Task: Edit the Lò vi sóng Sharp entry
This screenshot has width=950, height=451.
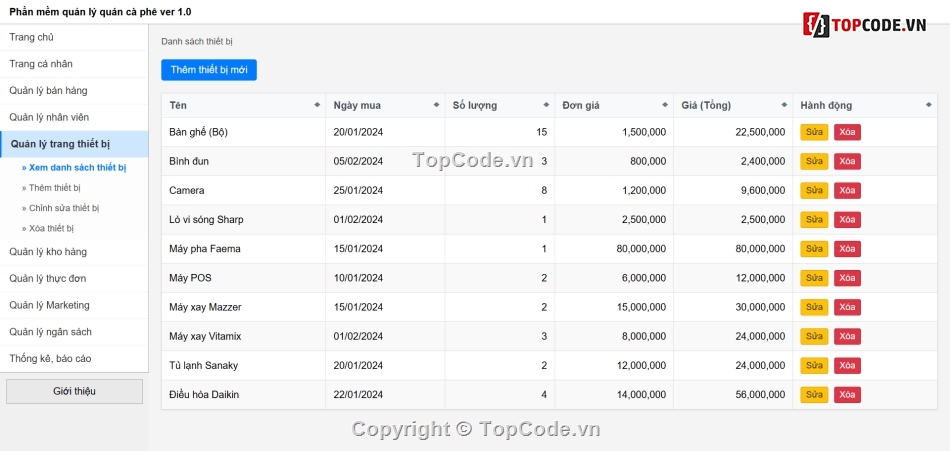Action: coord(814,219)
